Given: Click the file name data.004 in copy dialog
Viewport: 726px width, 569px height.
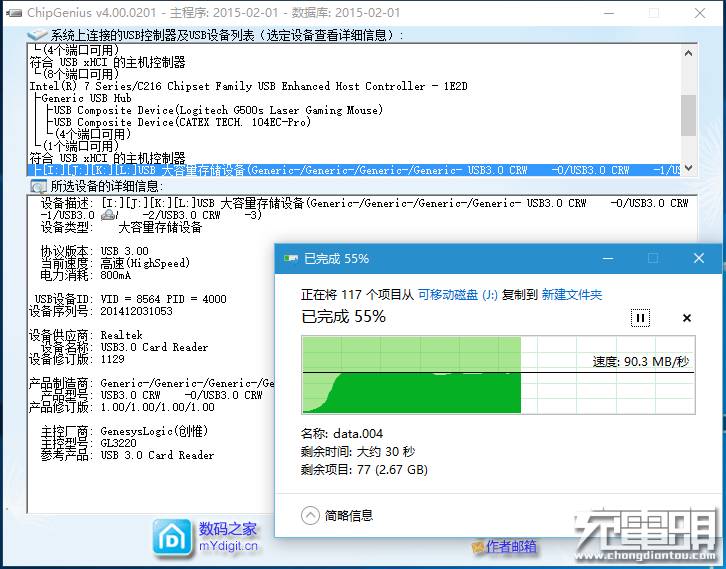Looking at the screenshot, I should [x=358, y=434].
